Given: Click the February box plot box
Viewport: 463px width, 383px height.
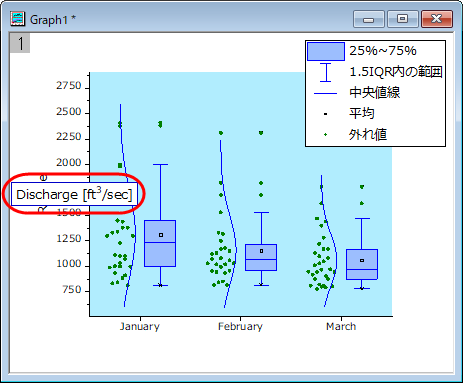Looking at the screenshot, I should pos(261,257).
